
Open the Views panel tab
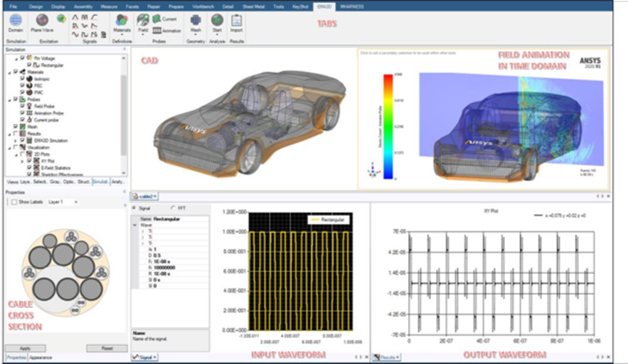12,181
